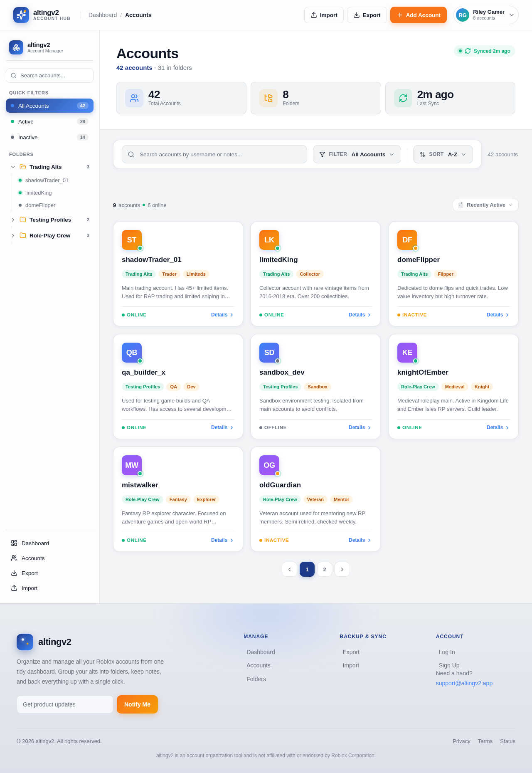Click the Sandbox tag on sandbox_dev
Viewport: 532px width, 773px height.
pyautogui.click(x=318, y=387)
